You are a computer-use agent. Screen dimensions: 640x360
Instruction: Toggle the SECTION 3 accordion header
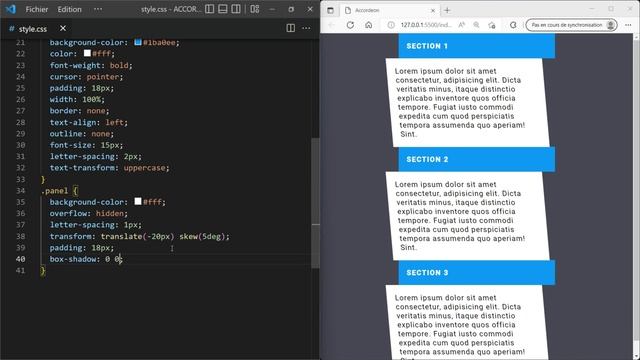[476, 273]
